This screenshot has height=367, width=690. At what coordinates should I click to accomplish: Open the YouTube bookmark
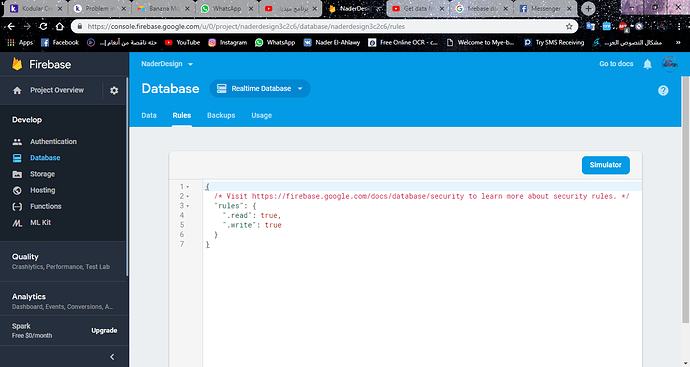tap(183, 42)
